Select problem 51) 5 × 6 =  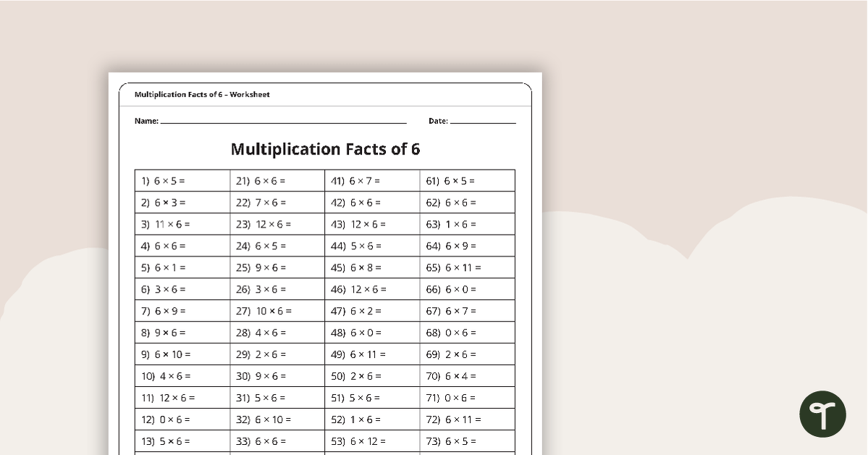coord(355,397)
